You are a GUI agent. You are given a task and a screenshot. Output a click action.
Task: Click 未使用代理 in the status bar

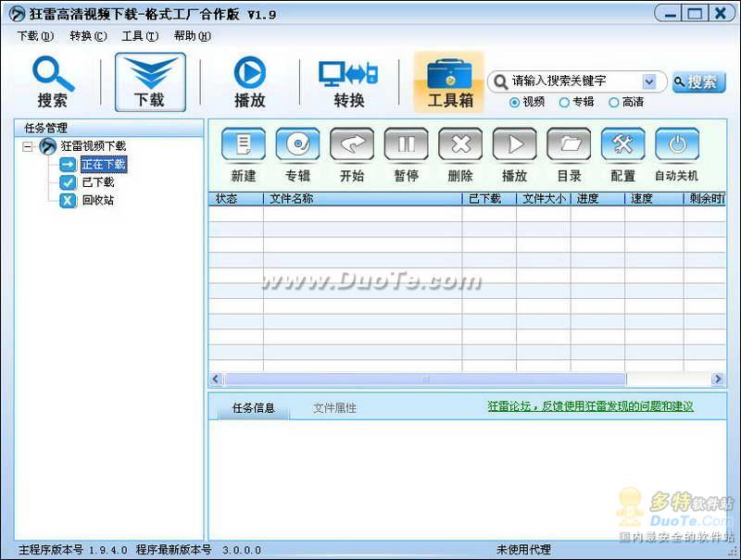[x=523, y=550]
